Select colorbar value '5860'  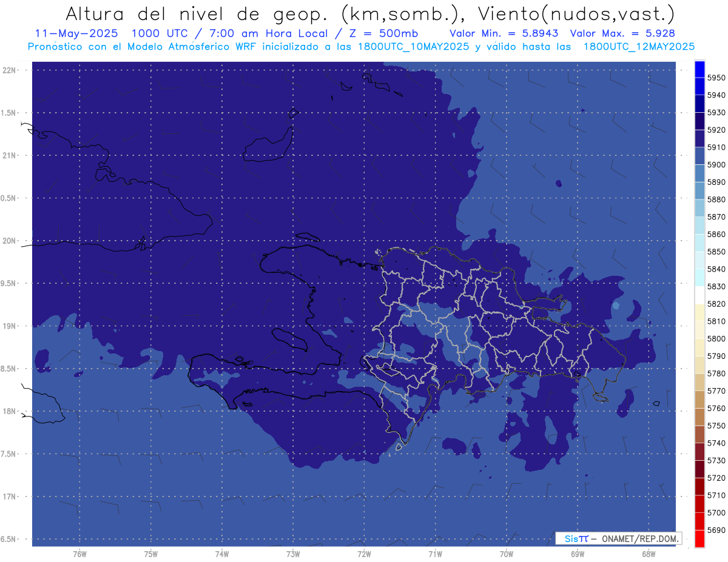click(x=716, y=234)
